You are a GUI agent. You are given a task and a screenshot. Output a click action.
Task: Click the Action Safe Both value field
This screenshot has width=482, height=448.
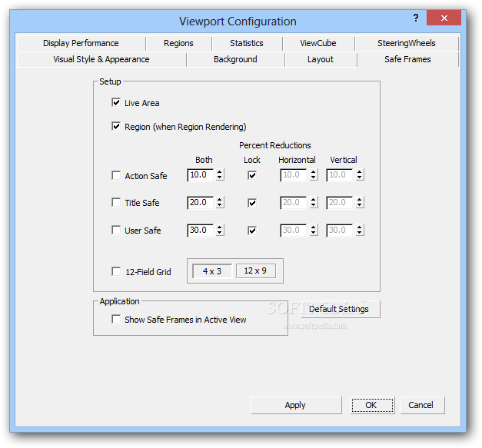pos(201,175)
